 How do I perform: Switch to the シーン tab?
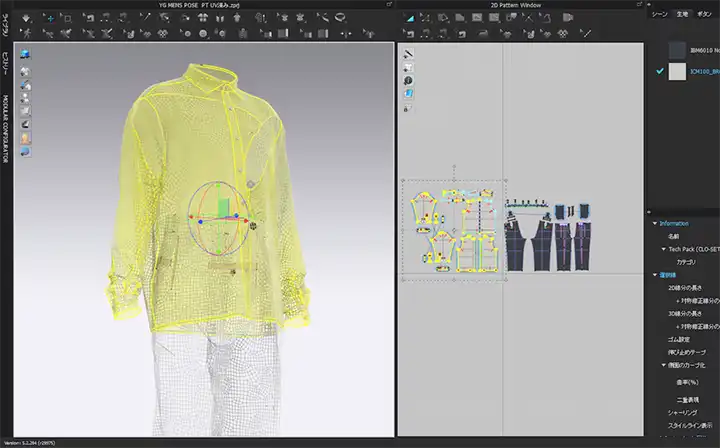pos(659,15)
